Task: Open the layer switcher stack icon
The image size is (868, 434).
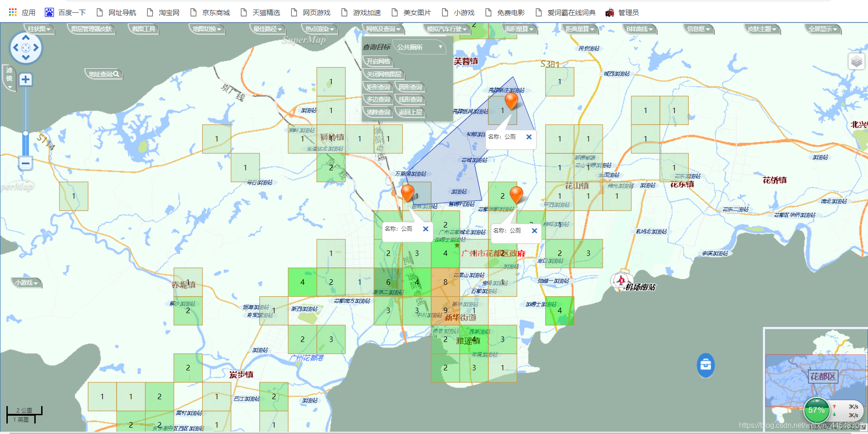Action: click(857, 61)
